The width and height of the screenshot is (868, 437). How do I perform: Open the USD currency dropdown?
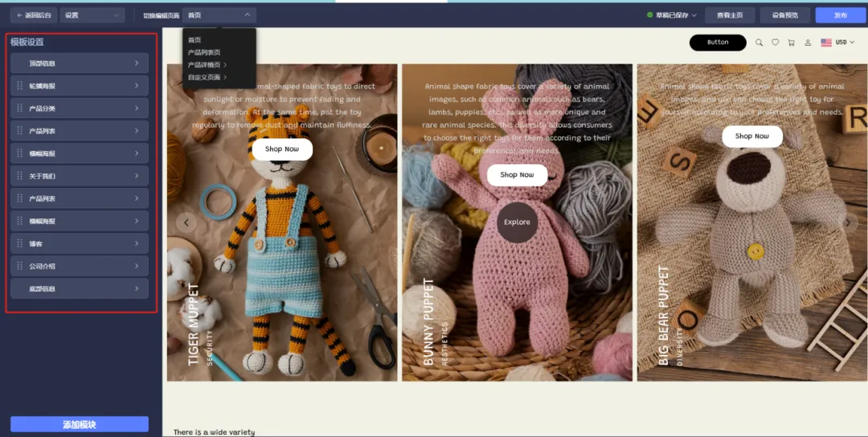(x=838, y=43)
